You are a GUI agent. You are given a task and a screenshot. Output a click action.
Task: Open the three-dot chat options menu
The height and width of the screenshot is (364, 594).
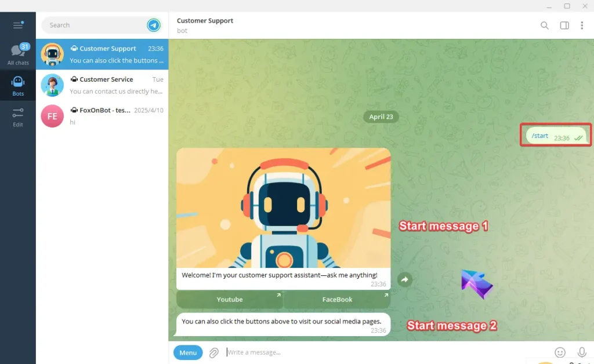click(582, 26)
